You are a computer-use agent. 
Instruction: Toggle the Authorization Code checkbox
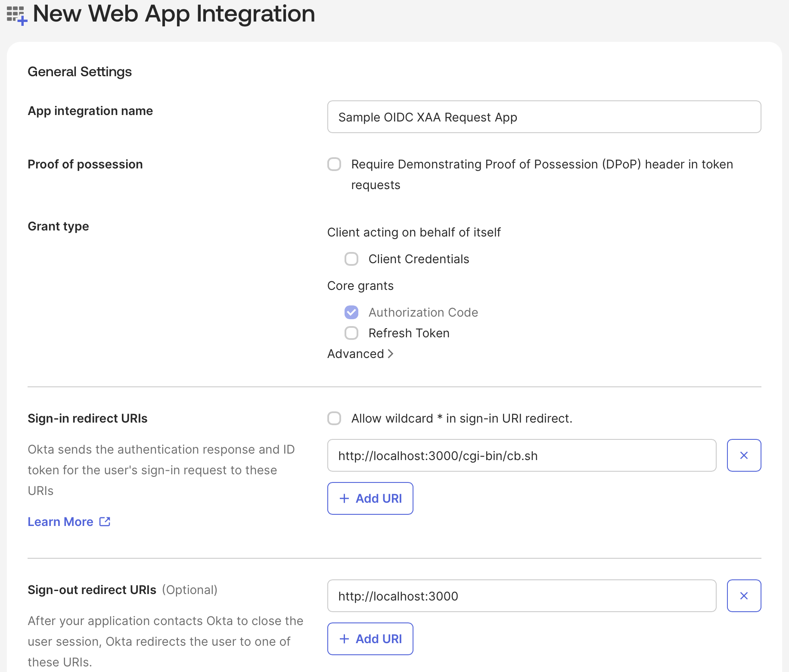pyautogui.click(x=351, y=312)
